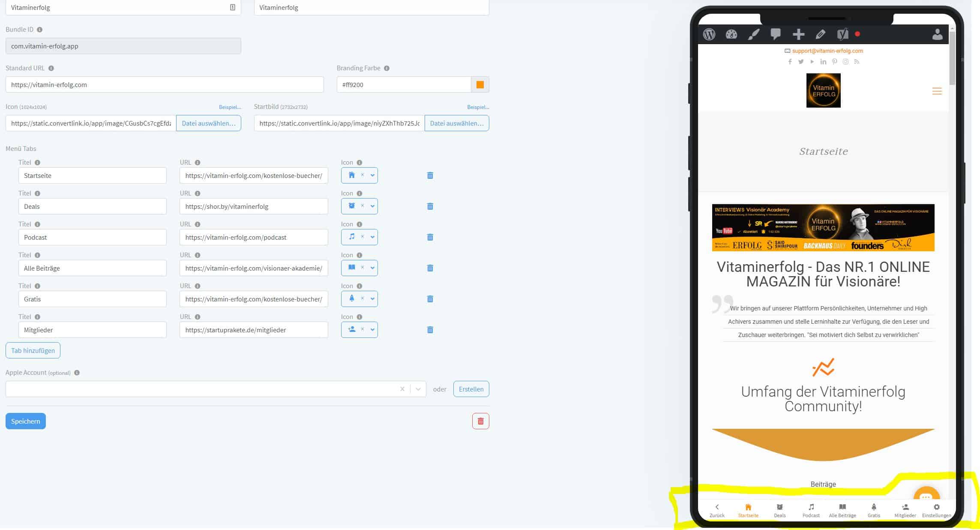Image resolution: width=980 pixels, height=530 pixels.
Task: Open the orange Branding Farbe color swatch
Action: click(480, 84)
